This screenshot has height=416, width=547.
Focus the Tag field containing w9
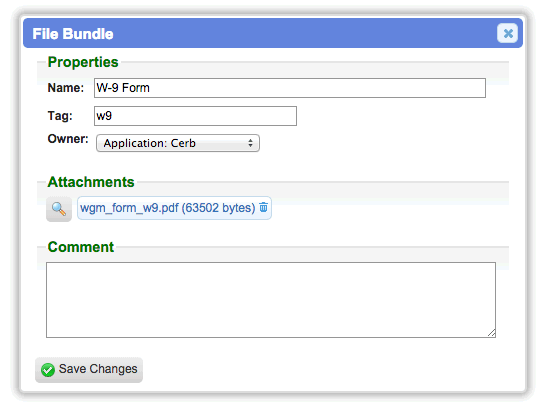(195, 116)
